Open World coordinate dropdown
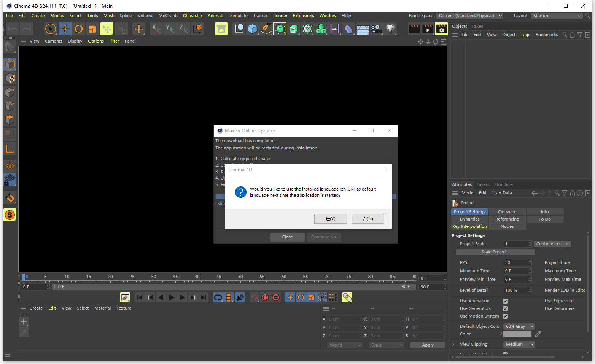 click(x=345, y=345)
